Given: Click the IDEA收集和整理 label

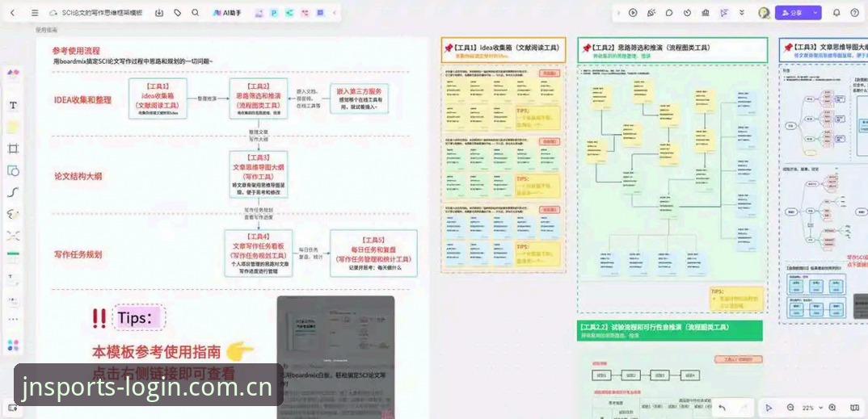Looking at the screenshot, I should point(82,100).
